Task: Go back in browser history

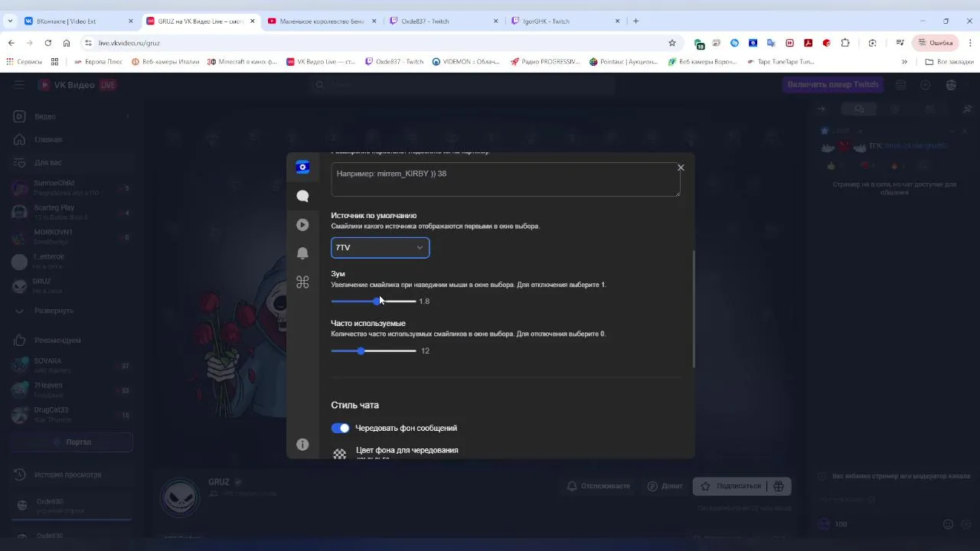Action: pos(11,43)
